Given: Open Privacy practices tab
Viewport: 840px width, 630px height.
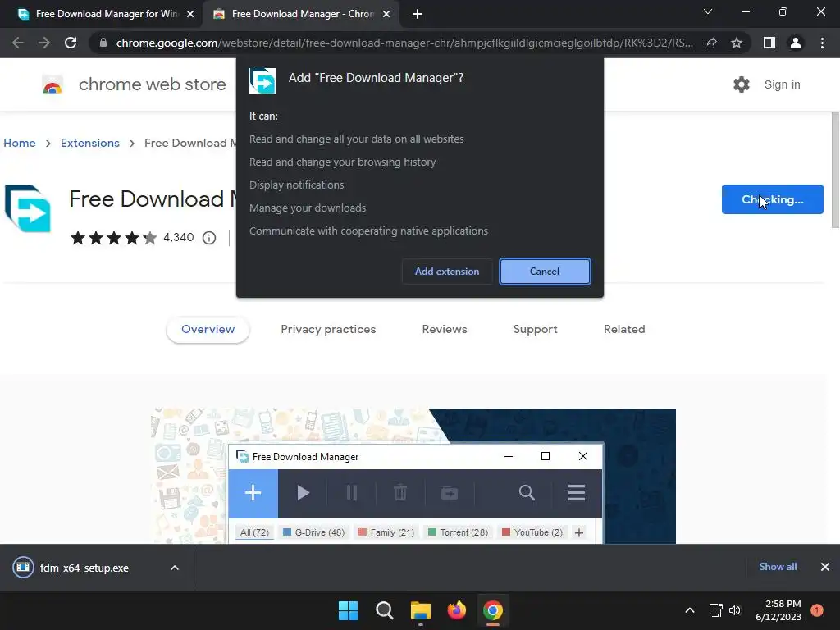Looking at the screenshot, I should (328, 330).
